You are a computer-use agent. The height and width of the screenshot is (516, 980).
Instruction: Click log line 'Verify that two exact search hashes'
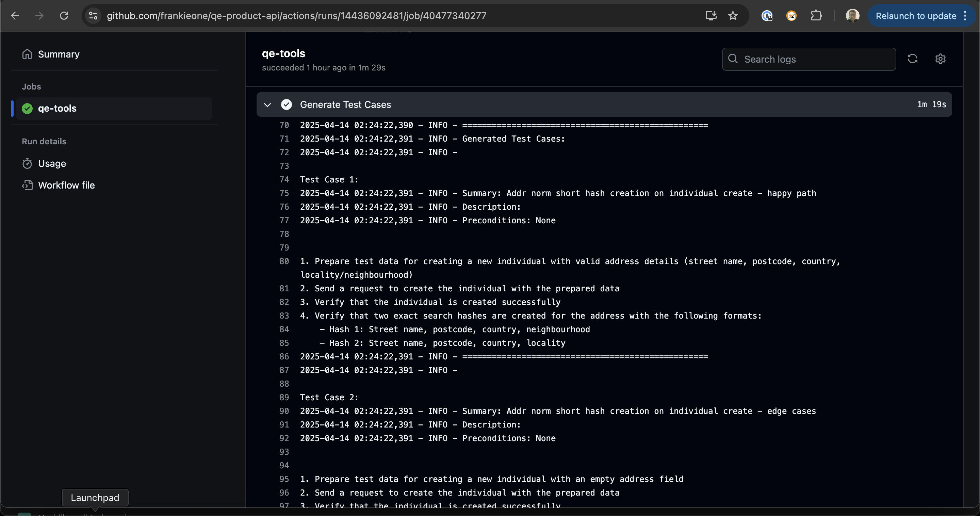[531, 316]
